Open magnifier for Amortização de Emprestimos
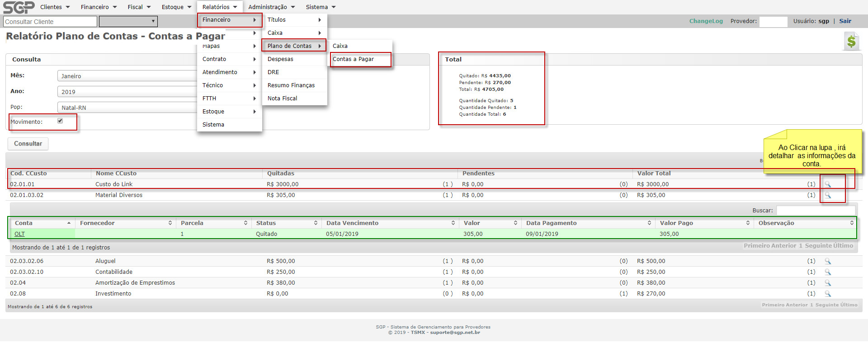 (828, 283)
